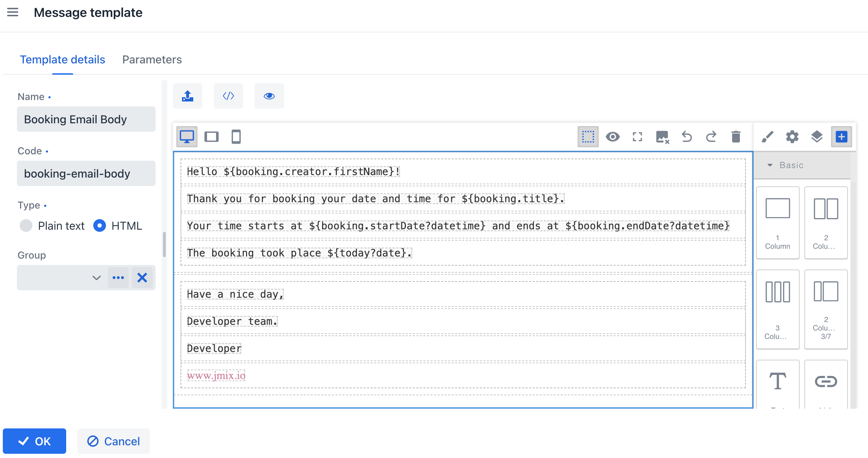Undo the last editor change

(x=687, y=137)
